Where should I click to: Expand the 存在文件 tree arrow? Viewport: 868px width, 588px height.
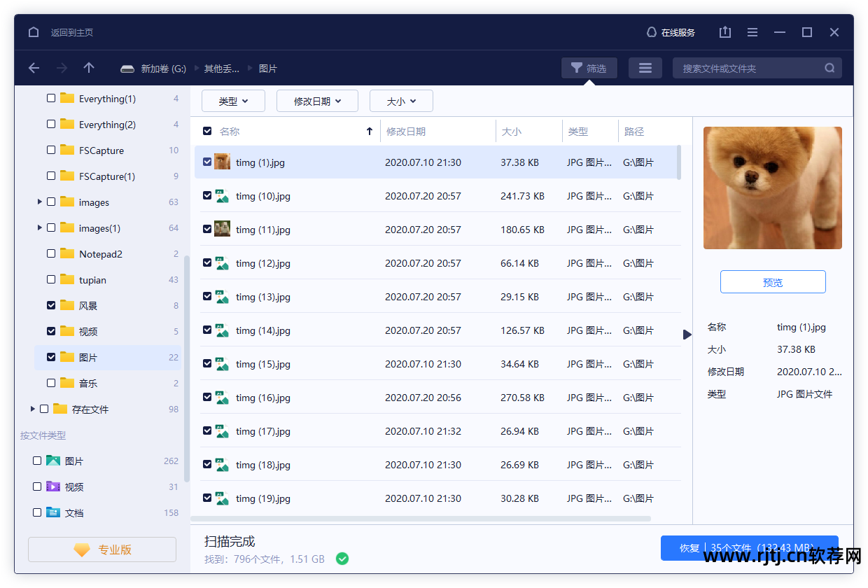[33, 409]
